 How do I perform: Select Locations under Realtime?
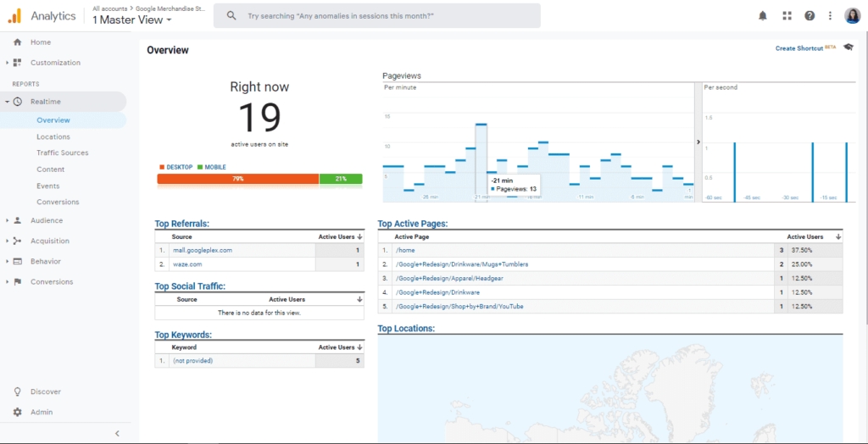pos(53,136)
